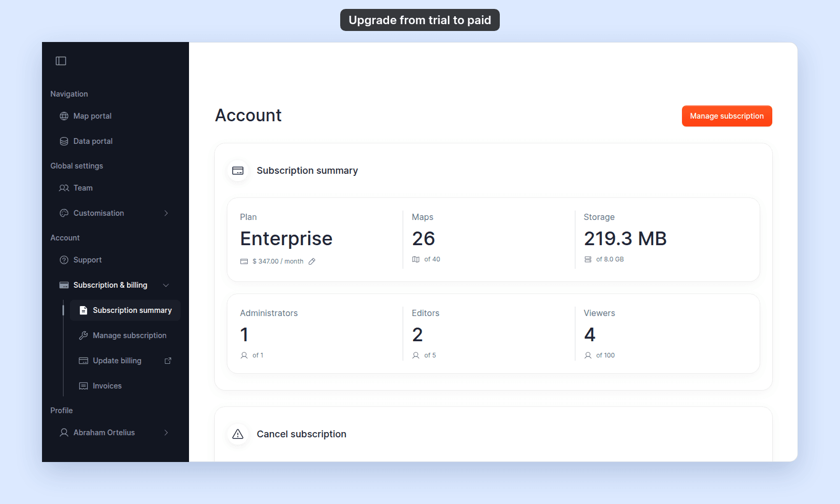Toggle the sidebar panel icon
Viewport: 840px width, 504px height.
click(x=61, y=61)
